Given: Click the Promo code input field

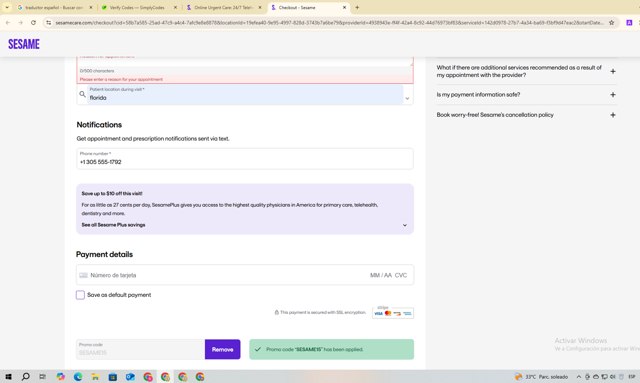Looking at the screenshot, I should [140, 350].
